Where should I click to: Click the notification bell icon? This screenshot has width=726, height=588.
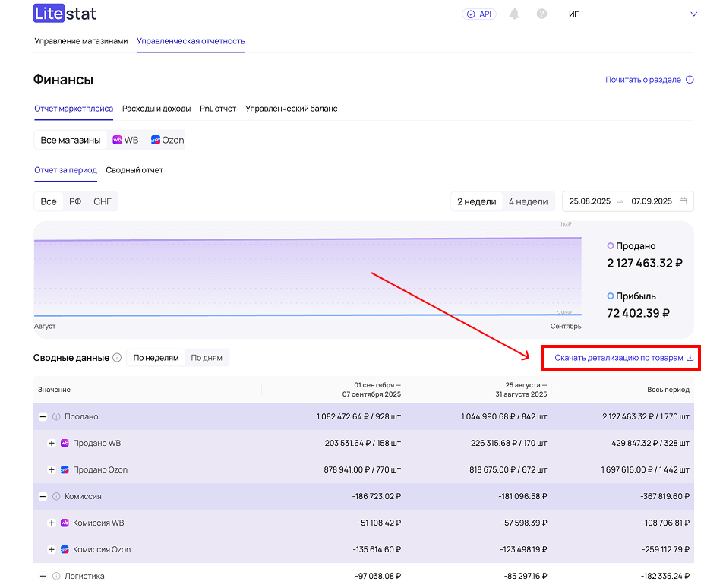(514, 14)
